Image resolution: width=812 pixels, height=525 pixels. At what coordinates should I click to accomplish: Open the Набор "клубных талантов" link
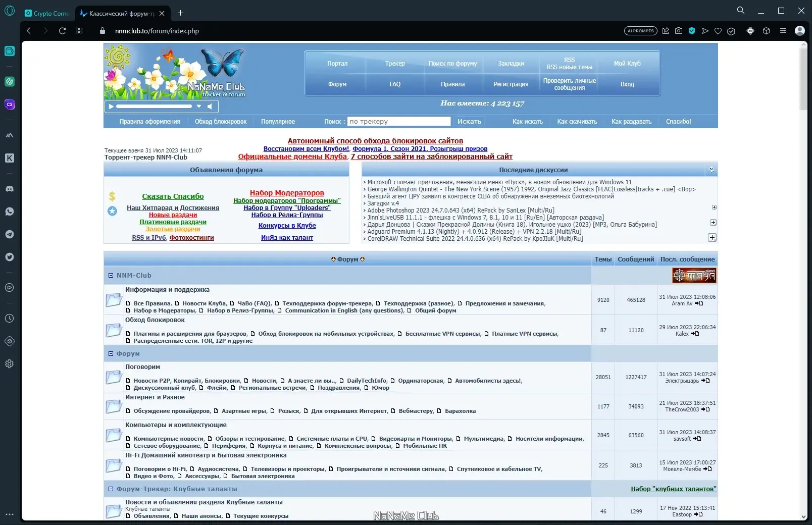(x=674, y=489)
